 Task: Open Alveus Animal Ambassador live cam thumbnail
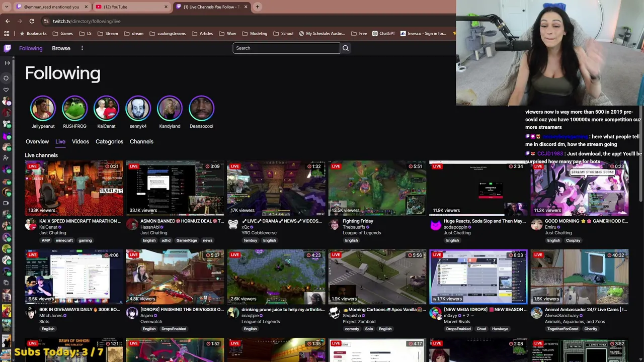click(580, 277)
